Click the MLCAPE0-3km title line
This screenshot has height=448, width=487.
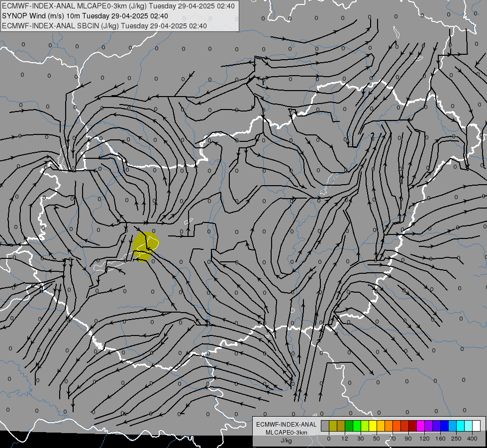point(118,6)
